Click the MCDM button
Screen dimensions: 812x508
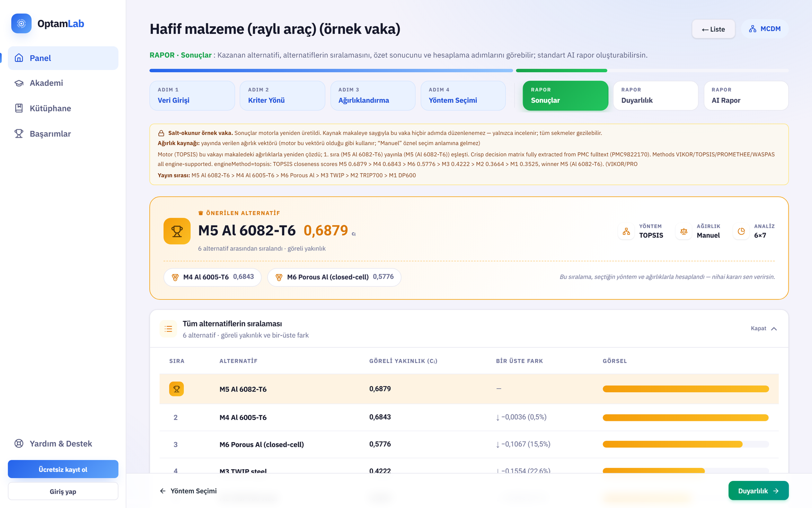pyautogui.click(x=765, y=29)
